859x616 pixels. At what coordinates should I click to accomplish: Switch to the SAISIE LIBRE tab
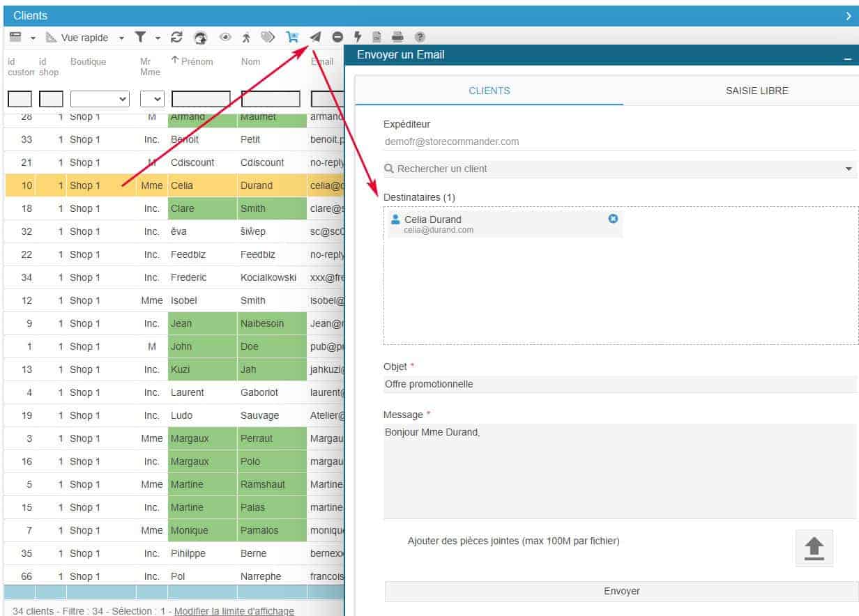(x=757, y=91)
